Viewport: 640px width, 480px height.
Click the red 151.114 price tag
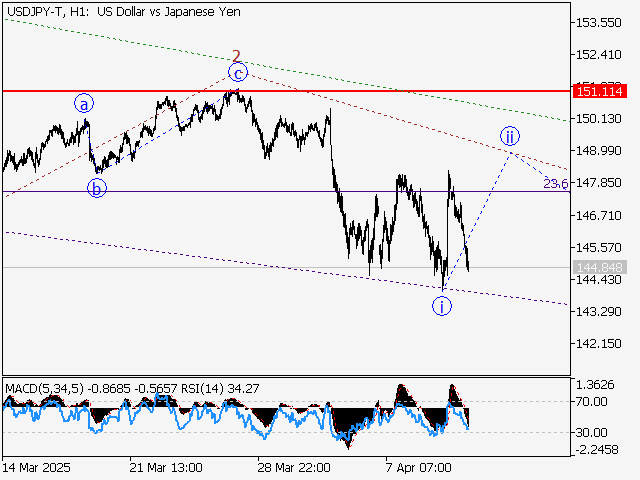point(601,91)
